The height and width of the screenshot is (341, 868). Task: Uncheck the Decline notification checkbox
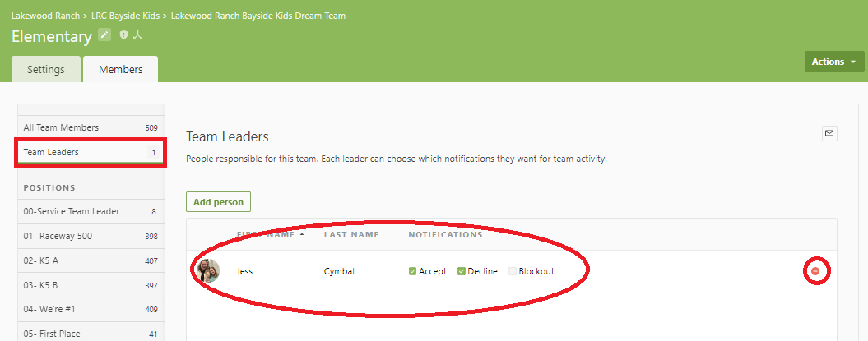pos(462,271)
